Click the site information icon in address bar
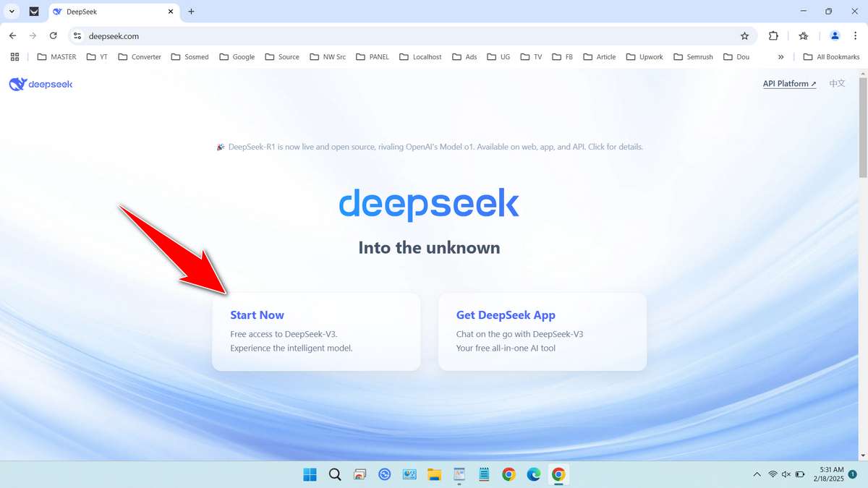The height and width of the screenshot is (488, 868). click(x=76, y=35)
